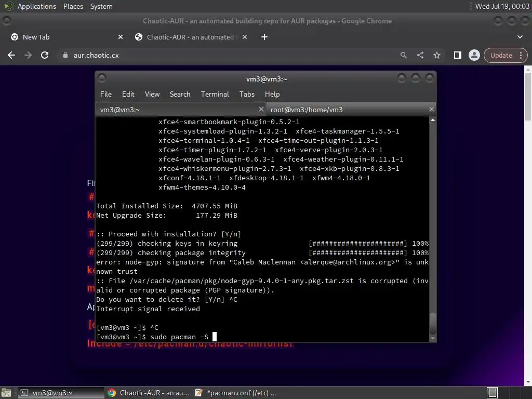Open the terminal Help menu
Viewport: 532px width, 399px height.
272,95
